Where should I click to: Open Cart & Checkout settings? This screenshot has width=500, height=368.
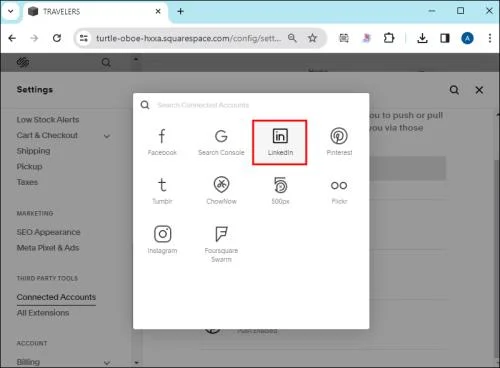(x=47, y=135)
